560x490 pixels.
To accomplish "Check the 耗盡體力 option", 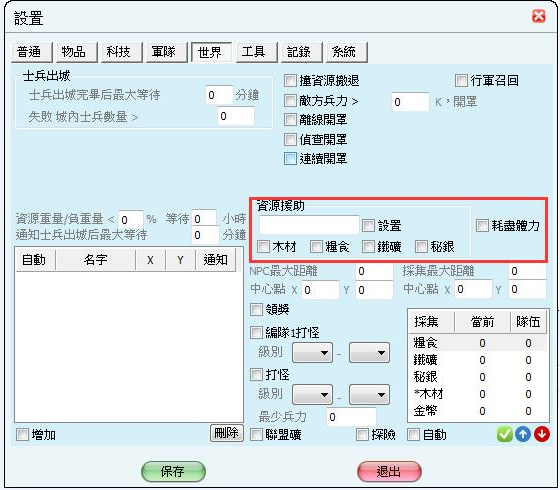I will click(482, 225).
